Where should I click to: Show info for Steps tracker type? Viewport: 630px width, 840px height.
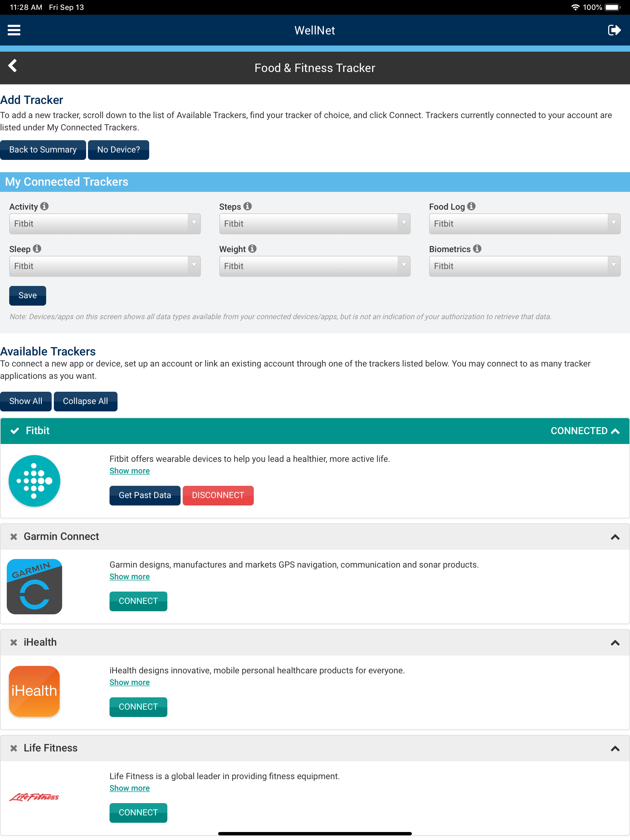248,206
